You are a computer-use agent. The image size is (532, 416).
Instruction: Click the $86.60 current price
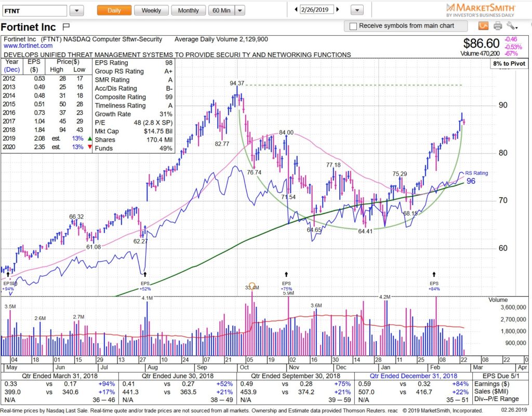(x=481, y=44)
